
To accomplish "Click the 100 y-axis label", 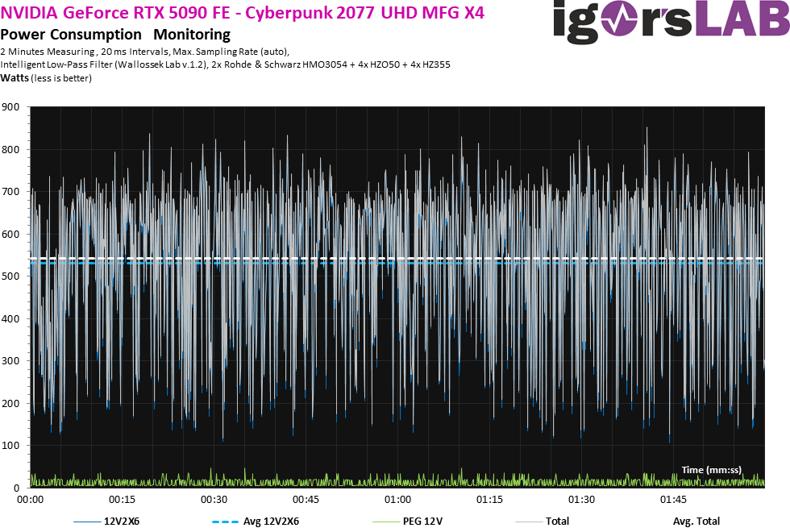I will pos(10,445).
